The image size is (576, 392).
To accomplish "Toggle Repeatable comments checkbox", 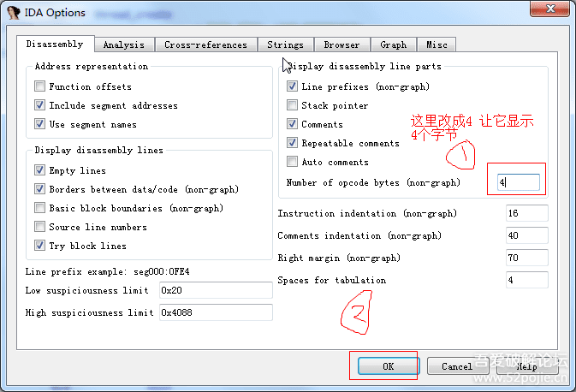I will point(292,143).
